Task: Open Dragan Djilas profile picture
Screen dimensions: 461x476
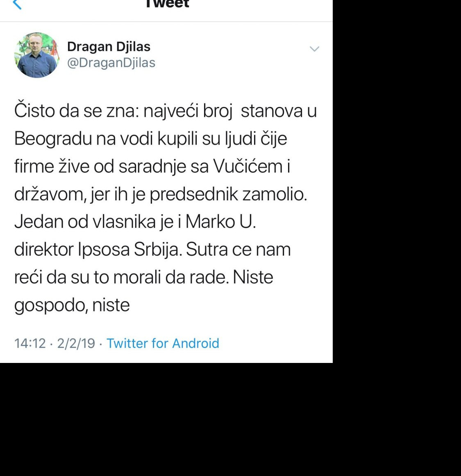Action: click(37, 55)
